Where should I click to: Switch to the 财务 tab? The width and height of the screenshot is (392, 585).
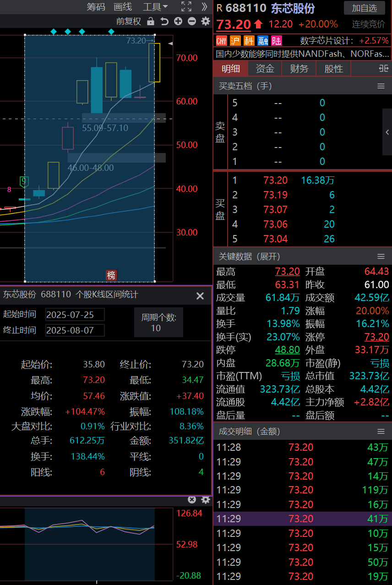[x=299, y=69]
